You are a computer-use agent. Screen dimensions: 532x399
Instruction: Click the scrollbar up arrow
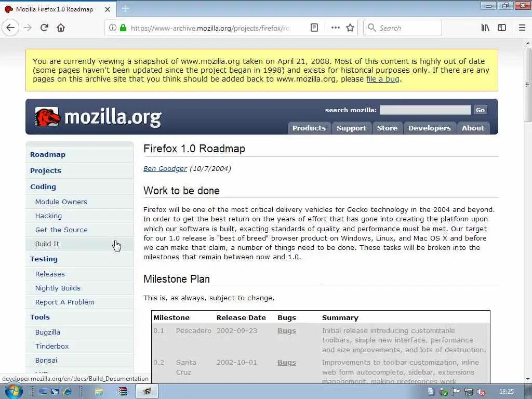(527, 44)
